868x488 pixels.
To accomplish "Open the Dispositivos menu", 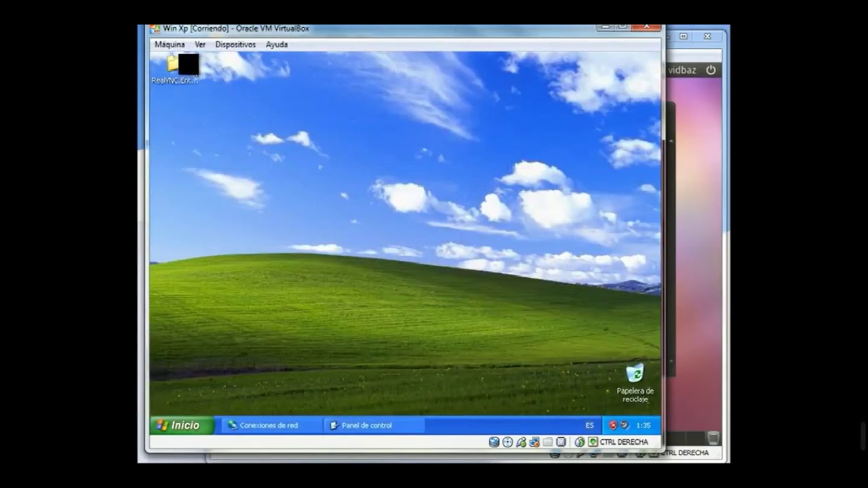I will tap(235, 44).
